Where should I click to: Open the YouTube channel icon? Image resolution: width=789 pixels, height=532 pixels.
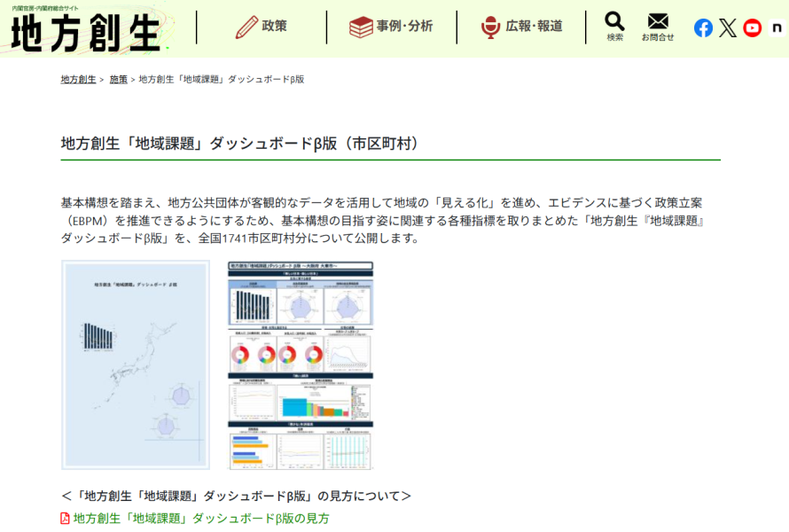tap(752, 27)
